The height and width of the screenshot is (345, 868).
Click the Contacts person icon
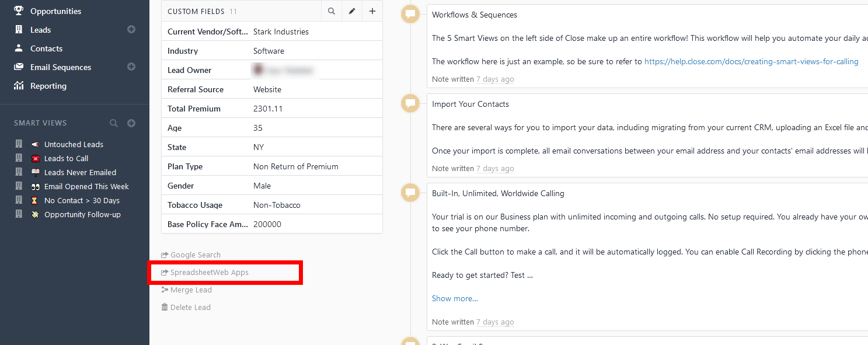tap(19, 48)
